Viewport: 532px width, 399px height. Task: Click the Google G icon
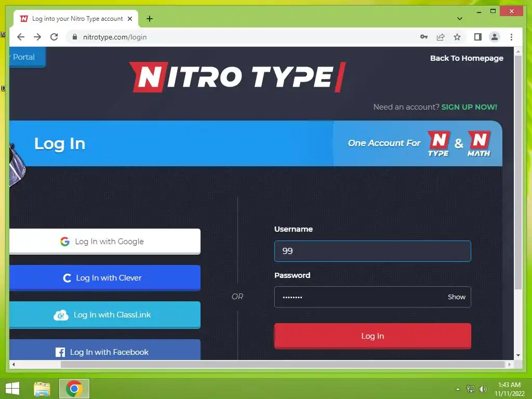click(65, 241)
